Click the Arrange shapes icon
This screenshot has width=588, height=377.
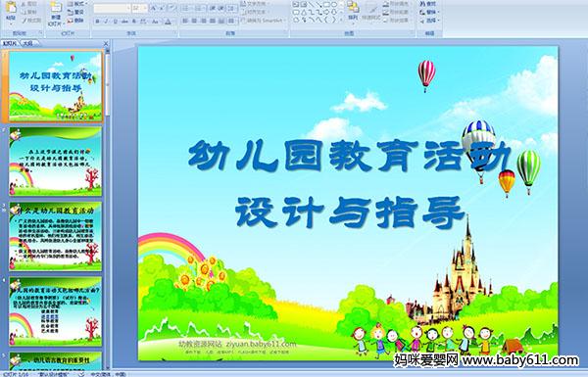353,11
